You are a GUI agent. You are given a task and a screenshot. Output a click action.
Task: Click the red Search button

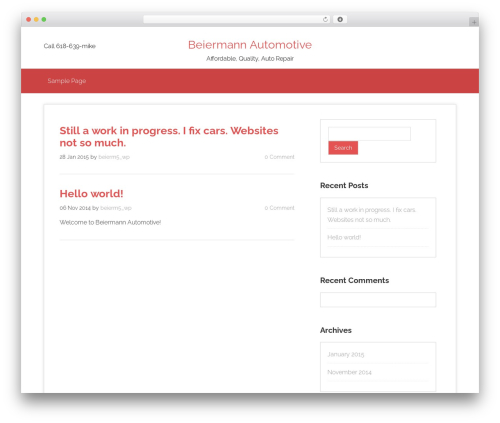[x=343, y=148]
